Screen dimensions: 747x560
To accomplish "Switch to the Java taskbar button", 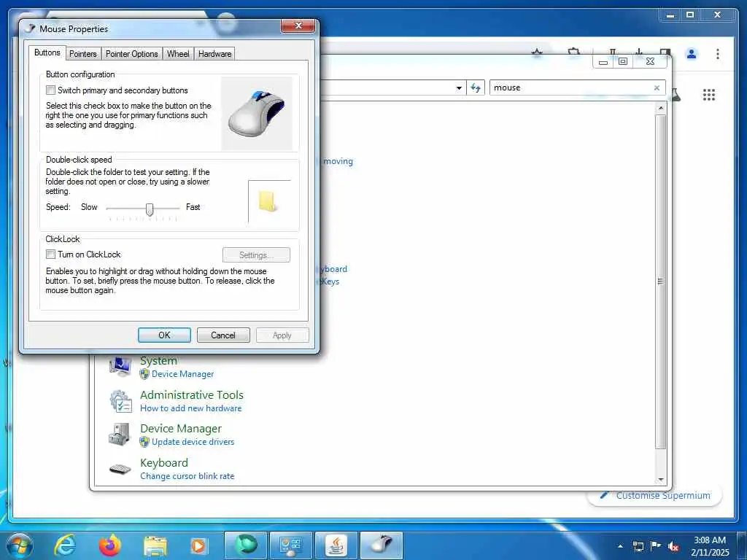I will click(336, 545).
